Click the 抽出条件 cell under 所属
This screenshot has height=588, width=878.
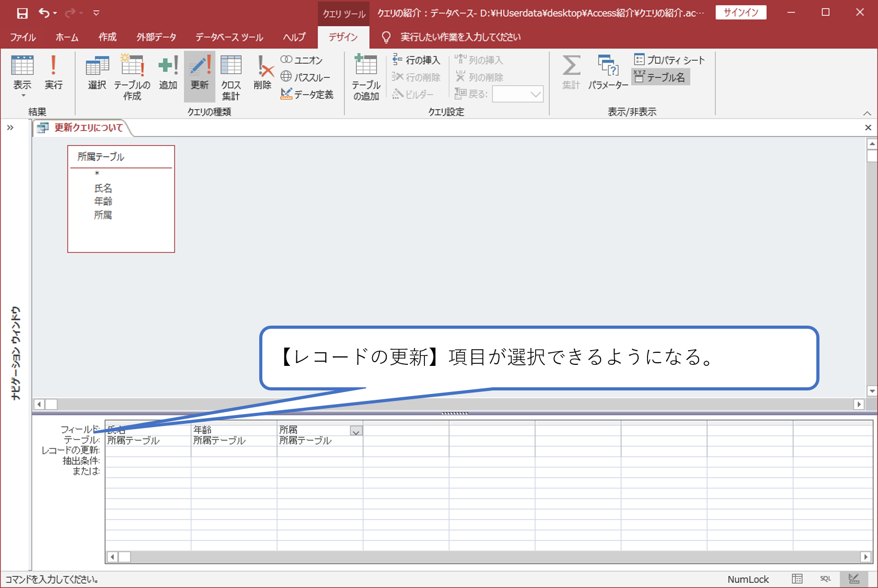[x=320, y=461]
